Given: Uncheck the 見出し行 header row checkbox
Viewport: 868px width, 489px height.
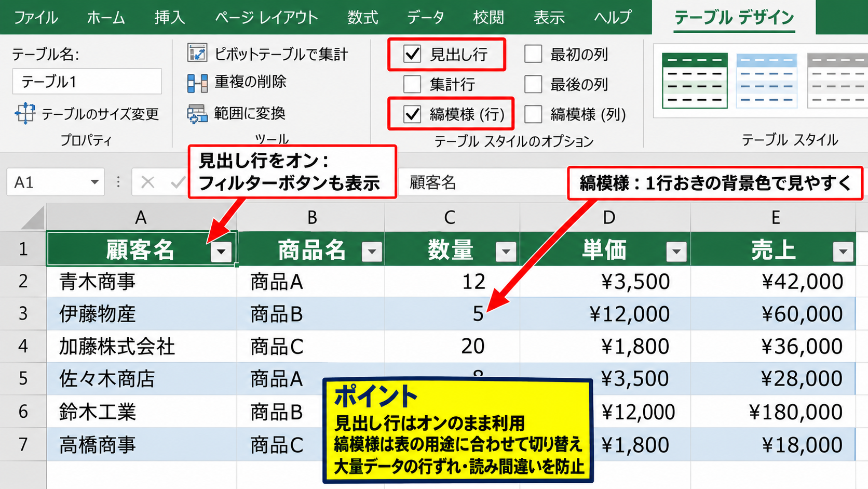Looking at the screenshot, I should click(x=412, y=54).
